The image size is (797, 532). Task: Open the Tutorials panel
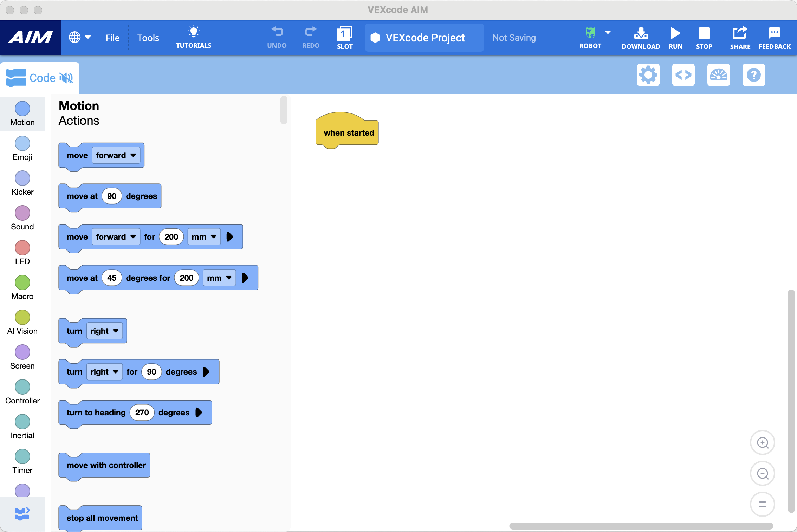[194, 37]
